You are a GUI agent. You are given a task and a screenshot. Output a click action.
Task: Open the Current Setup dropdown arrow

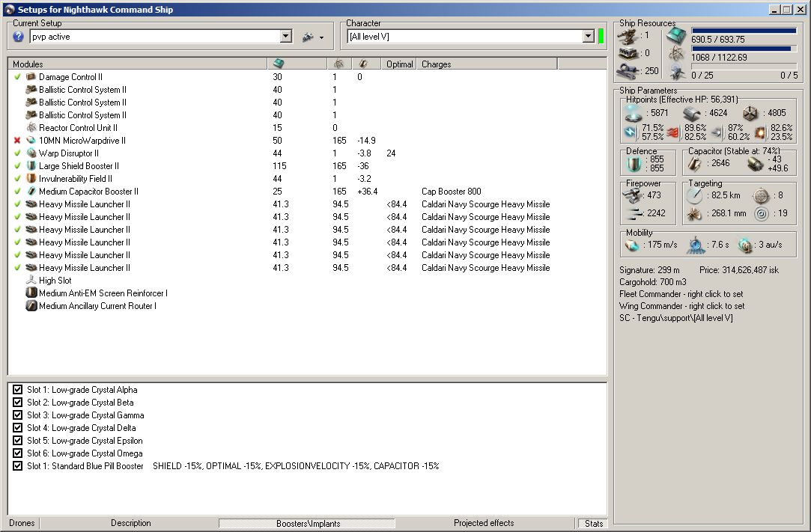286,36
